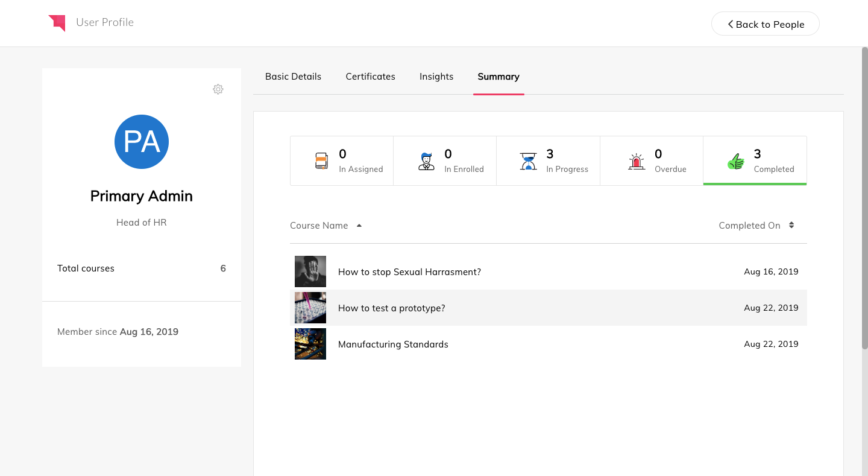Open the How to test a prototype course
The height and width of the screenshot is (476, 868).
(391, 308)
